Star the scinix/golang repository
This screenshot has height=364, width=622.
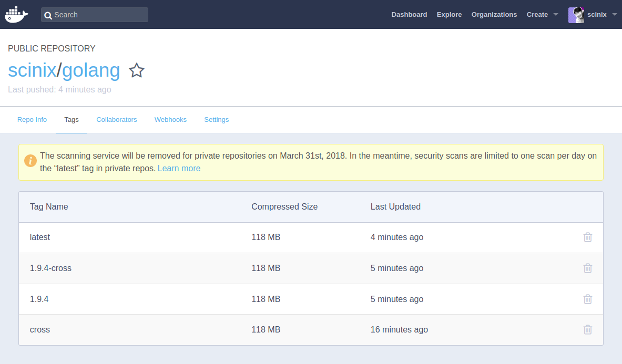[x=137, y=70]
